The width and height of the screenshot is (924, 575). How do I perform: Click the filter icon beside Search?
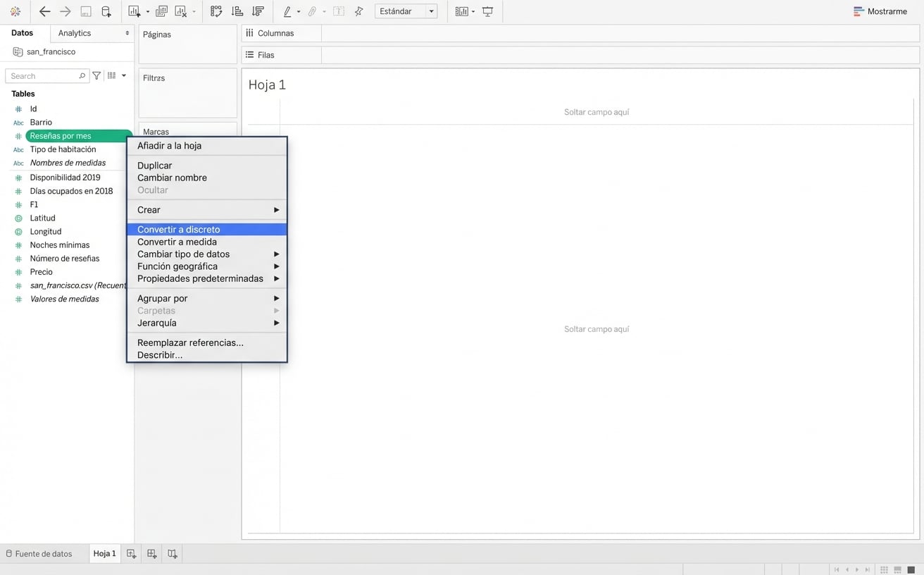click(x=97, y=75)
